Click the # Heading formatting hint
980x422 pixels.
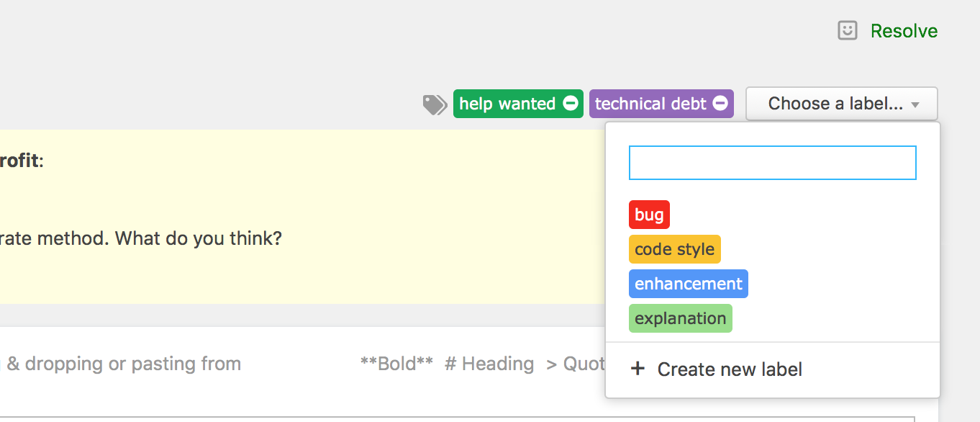pos(489,364)
